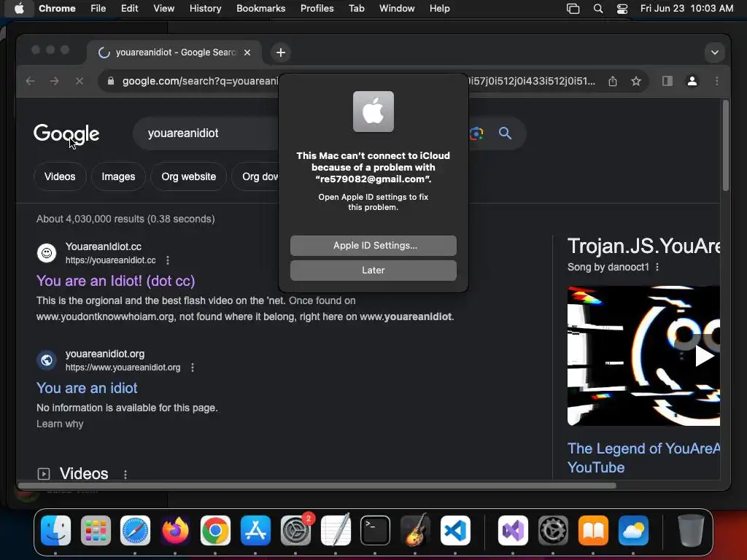747x560 pixels.
Task: Open the App Store from the Dock
Action: point(255,530)
